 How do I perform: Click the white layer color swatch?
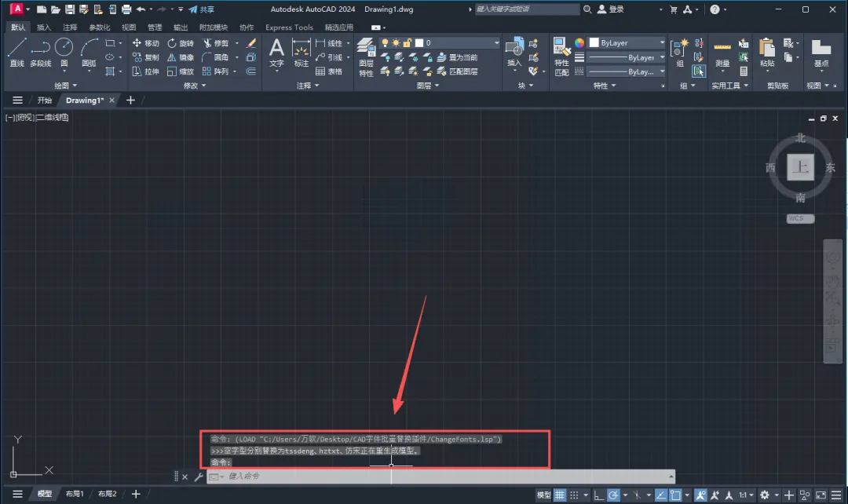[419, 42]
